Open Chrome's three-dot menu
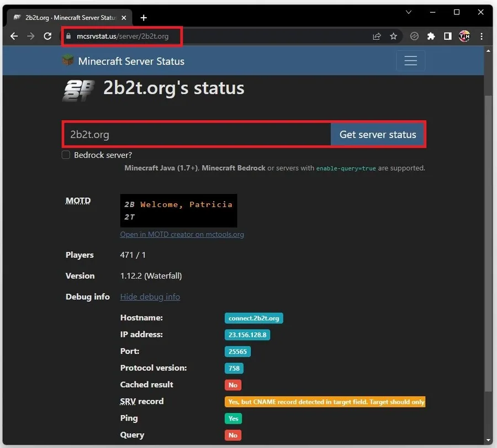The height and width of the screenshot is (448, 497). click(481, 36)
